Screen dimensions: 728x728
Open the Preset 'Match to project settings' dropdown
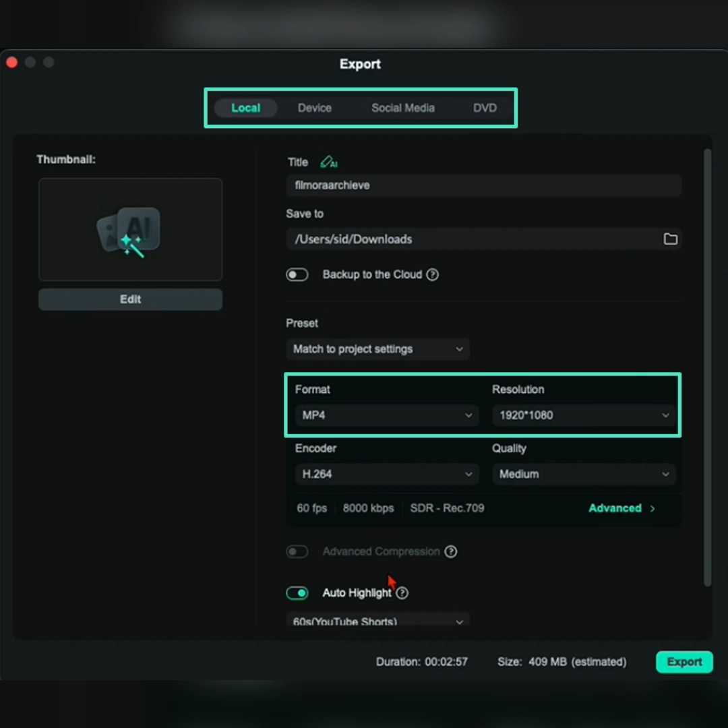378,349
